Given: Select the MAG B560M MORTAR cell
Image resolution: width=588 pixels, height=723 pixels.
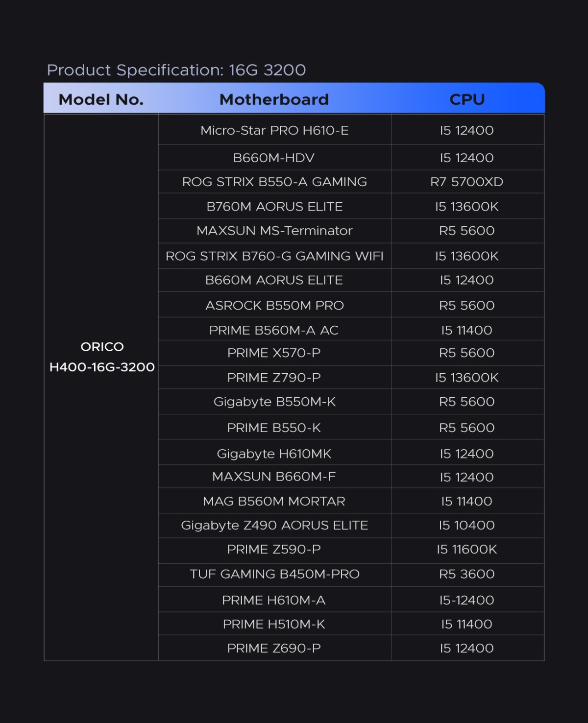Looking at the screenshot, I should pyautogui.click(x=274, y=501).
